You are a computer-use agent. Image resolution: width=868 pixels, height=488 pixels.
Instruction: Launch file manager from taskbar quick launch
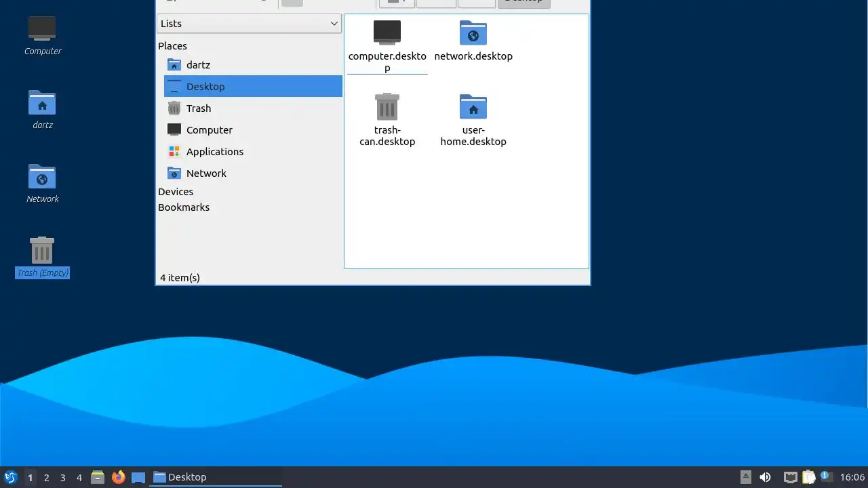98,477
